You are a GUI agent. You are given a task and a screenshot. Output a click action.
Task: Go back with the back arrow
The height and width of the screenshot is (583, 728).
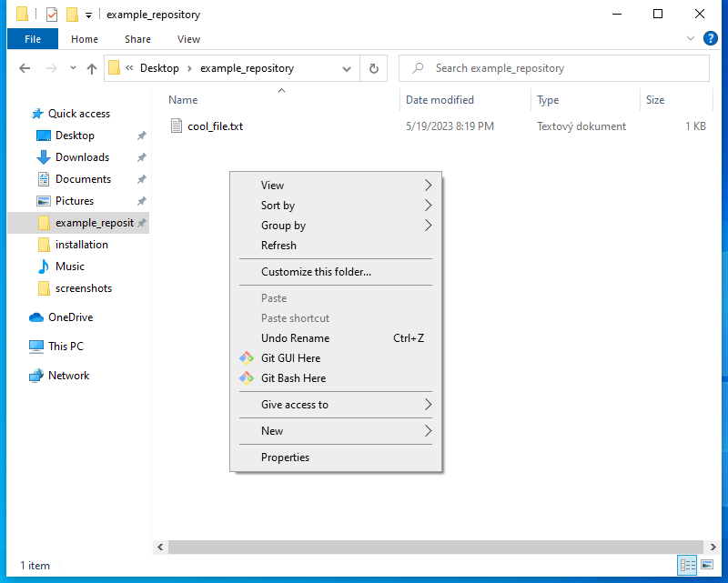[25, 69]
